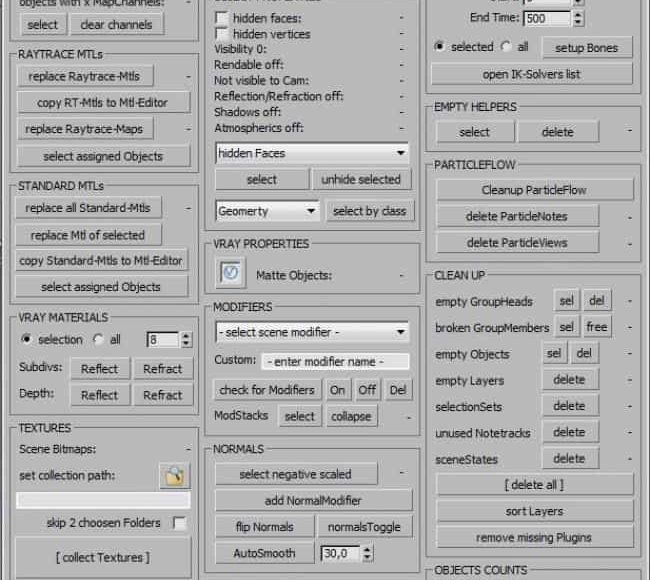Enable the hidden vertices checkbox
650x580 pixels.
tap(223, 34)
